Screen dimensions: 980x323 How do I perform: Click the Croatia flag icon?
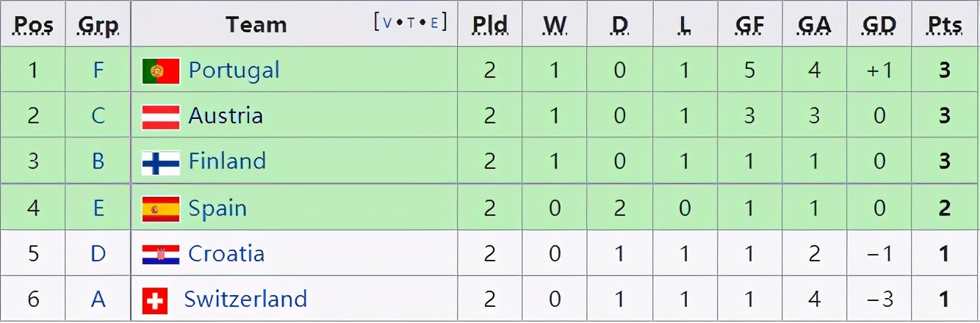pyautogui.click(x=161, y=255)
